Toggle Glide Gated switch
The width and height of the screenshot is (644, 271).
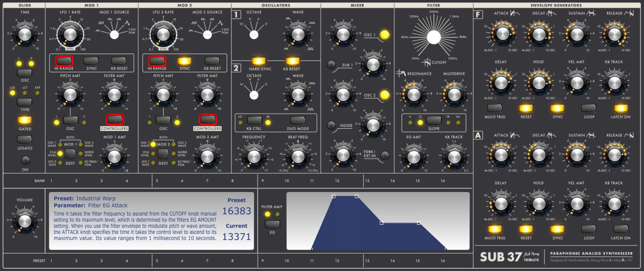point(24,120)
